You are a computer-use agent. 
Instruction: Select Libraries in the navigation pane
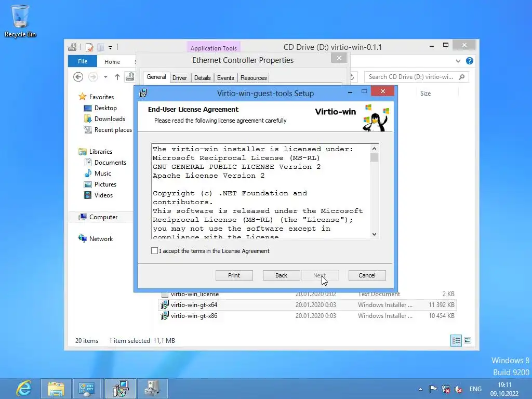pyautogui.click(x=100, y=152)
